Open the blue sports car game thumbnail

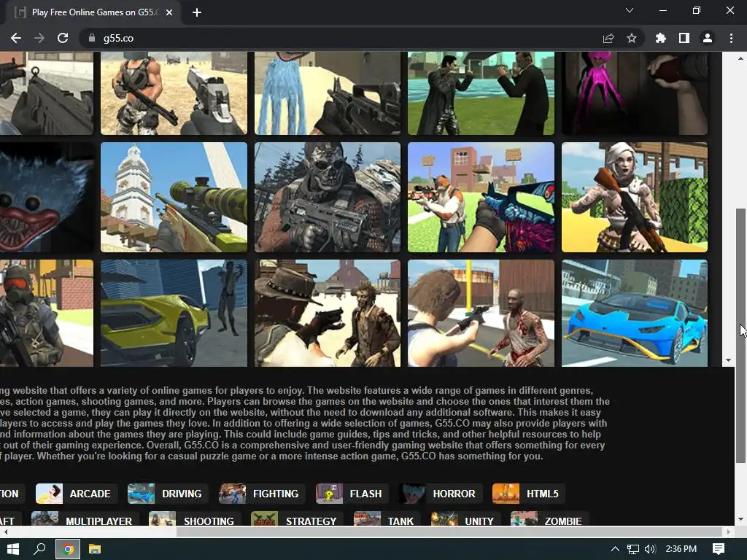[635, 314]
